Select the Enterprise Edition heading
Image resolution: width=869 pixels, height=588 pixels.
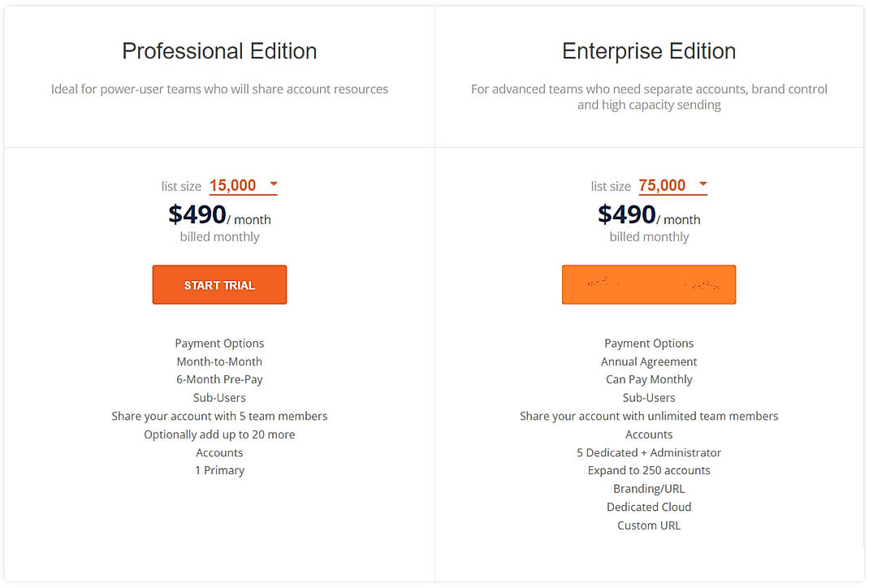tap(648, 50)
